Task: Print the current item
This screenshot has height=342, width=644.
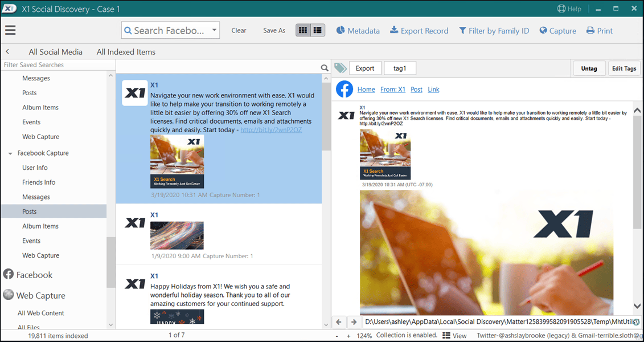Action: 599,31
